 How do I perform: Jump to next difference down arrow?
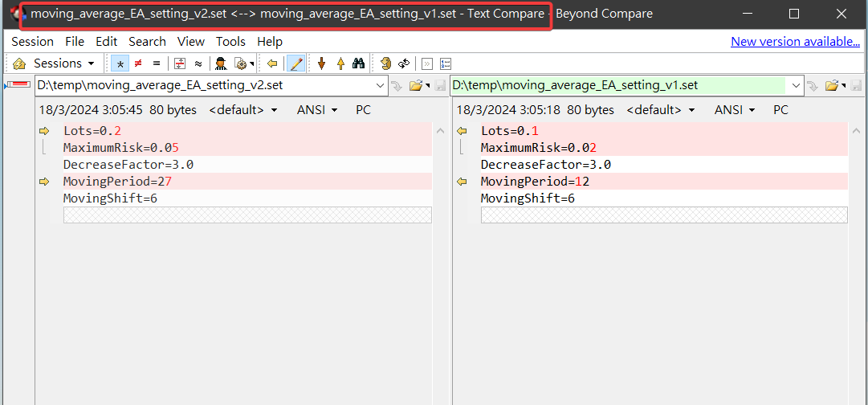click(x=322, y=63)
